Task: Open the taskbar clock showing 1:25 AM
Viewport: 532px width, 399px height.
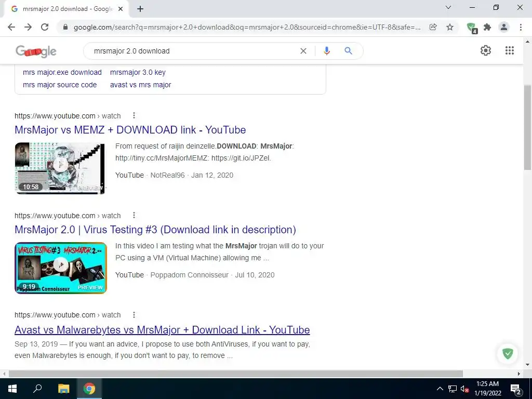Action: [x=487, y=389]
